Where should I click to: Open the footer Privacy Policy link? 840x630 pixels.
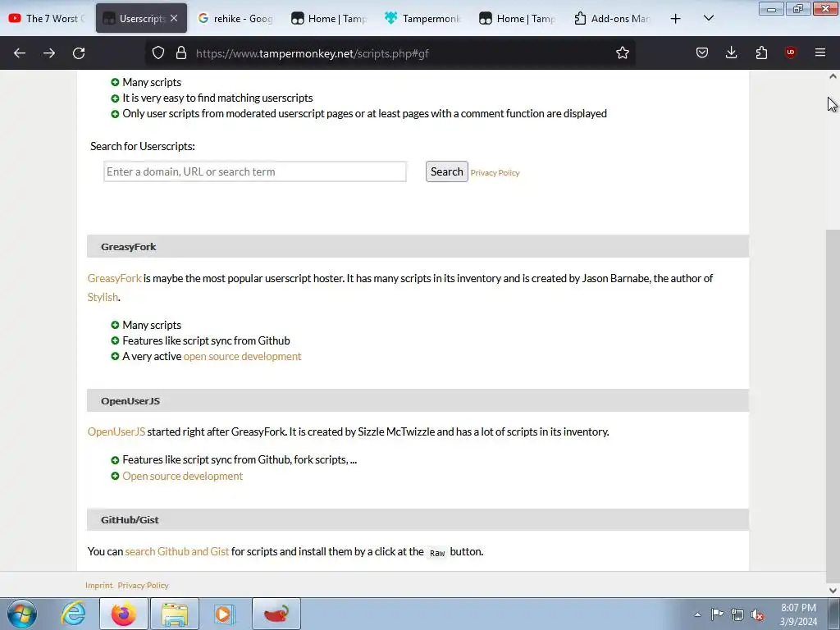pyautogui.click(x=143, y=585)
